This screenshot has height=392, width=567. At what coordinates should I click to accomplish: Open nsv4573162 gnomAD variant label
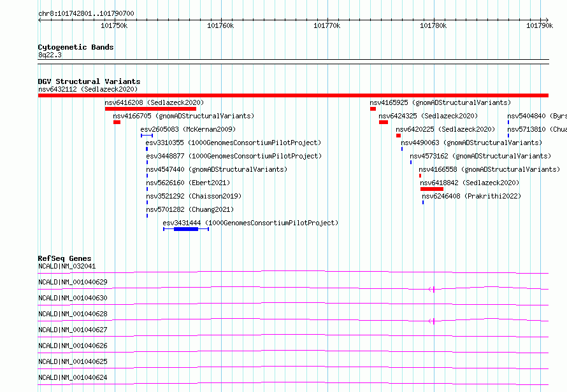point(480,156)
